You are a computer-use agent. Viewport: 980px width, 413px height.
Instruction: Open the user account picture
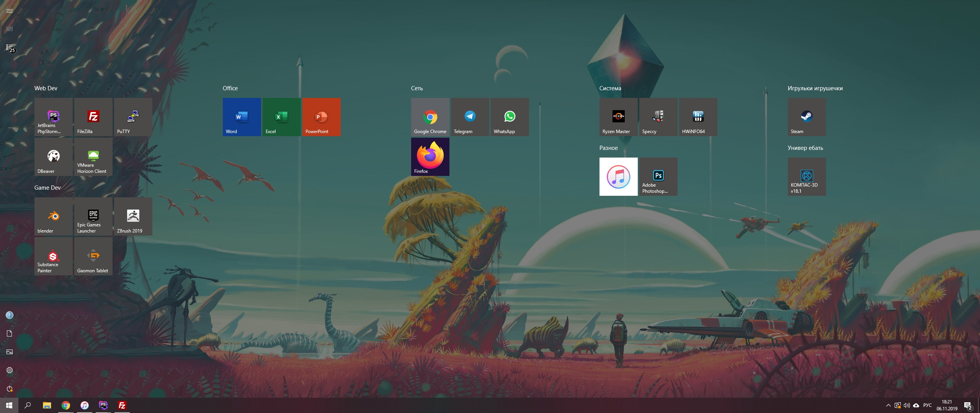(10, 315)
